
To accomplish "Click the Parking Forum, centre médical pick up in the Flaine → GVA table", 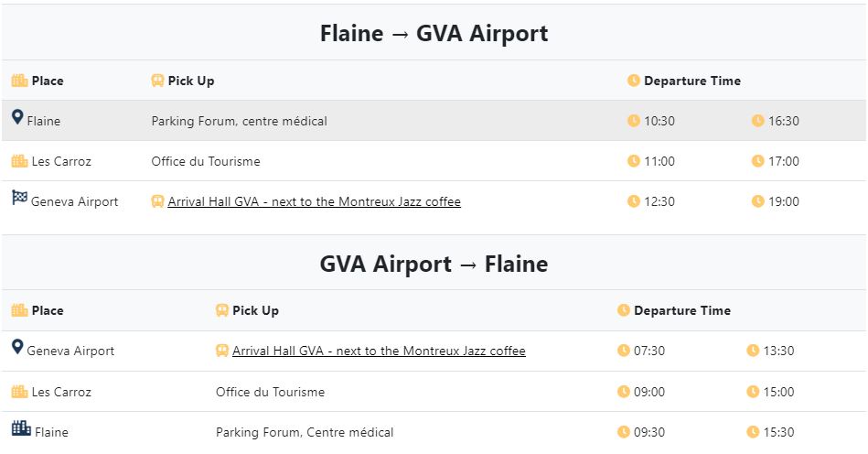I will [239, 121].
